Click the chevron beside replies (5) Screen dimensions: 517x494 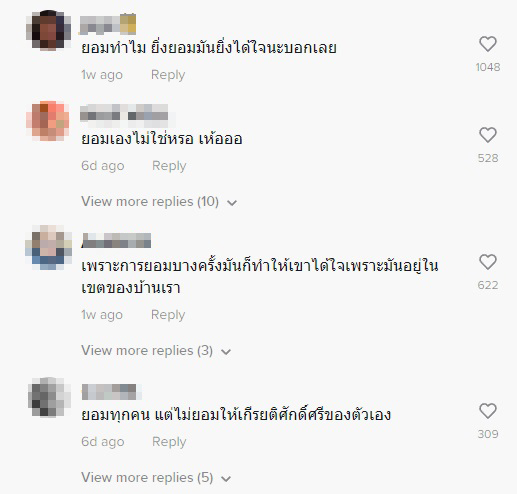[x=226, y=479]
